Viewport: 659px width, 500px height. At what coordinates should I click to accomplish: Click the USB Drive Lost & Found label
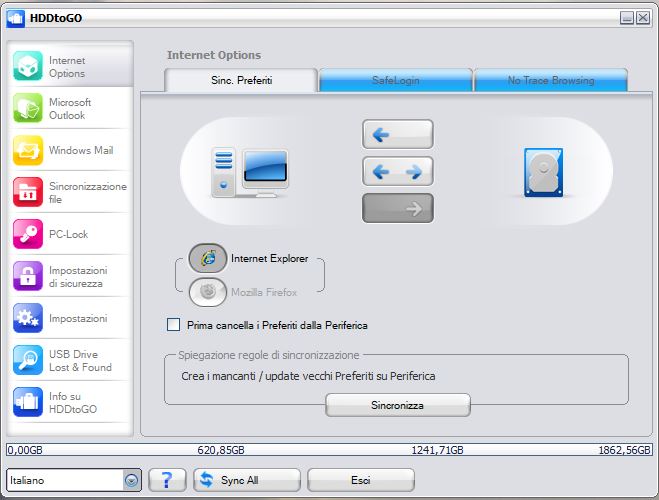pos(80,361)
